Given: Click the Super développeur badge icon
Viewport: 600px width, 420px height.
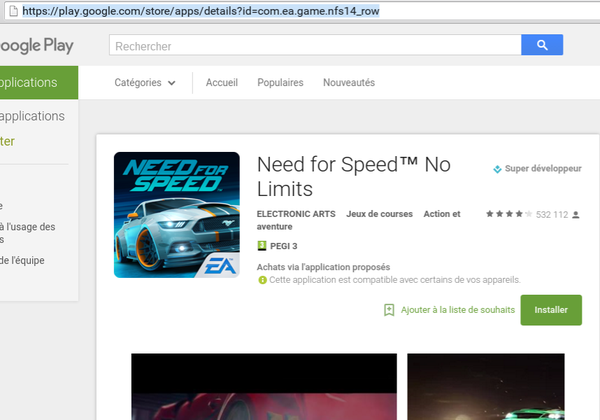Looking at the screenshot, I should [x=497, y=169].
